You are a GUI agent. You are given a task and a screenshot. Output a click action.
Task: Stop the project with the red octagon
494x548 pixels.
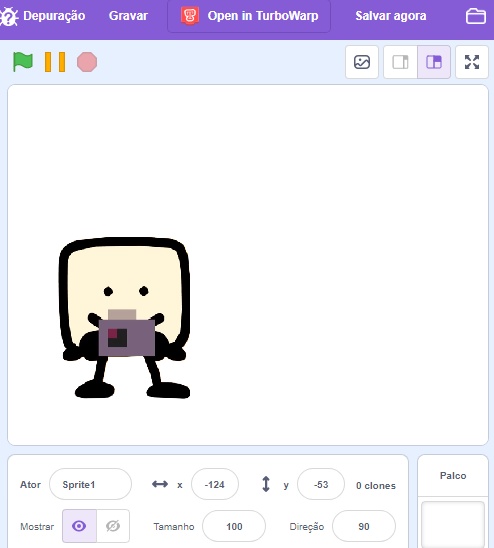87,62
